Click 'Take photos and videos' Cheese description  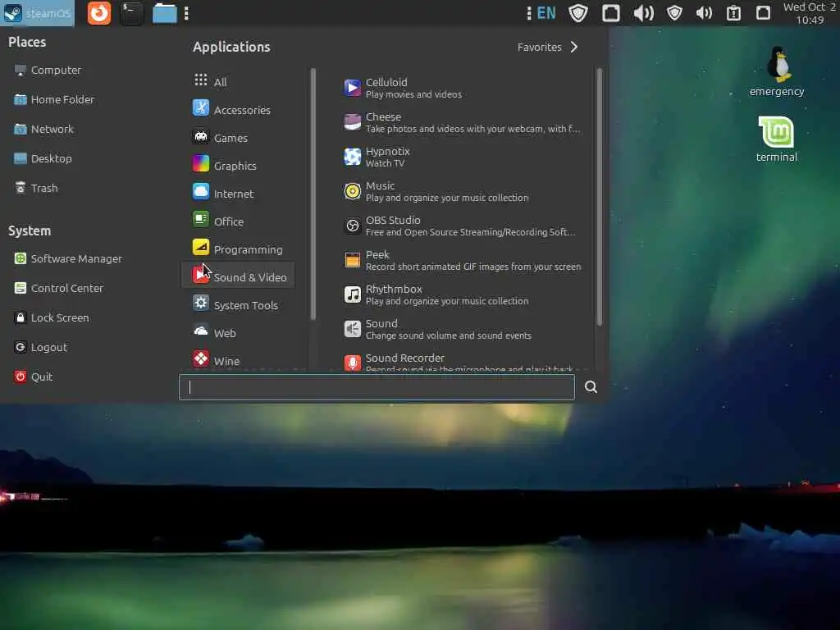(472, 129)
